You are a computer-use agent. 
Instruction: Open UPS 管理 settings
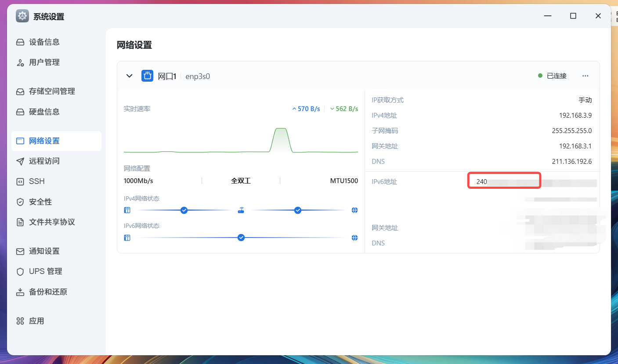click(x=45, y=271)
